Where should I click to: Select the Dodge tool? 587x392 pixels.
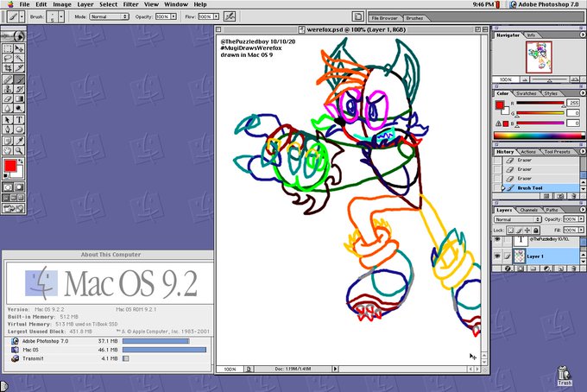19,109
